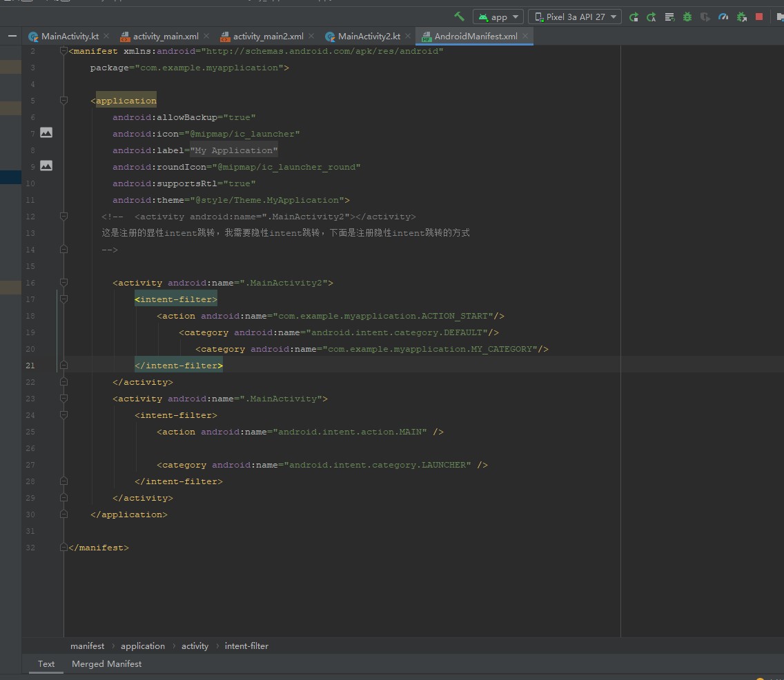Image resolution: width=784 pixels, height=680 pixels.
Task: Collapse the application tag fold marker
Action: click(x=63, y=101)
